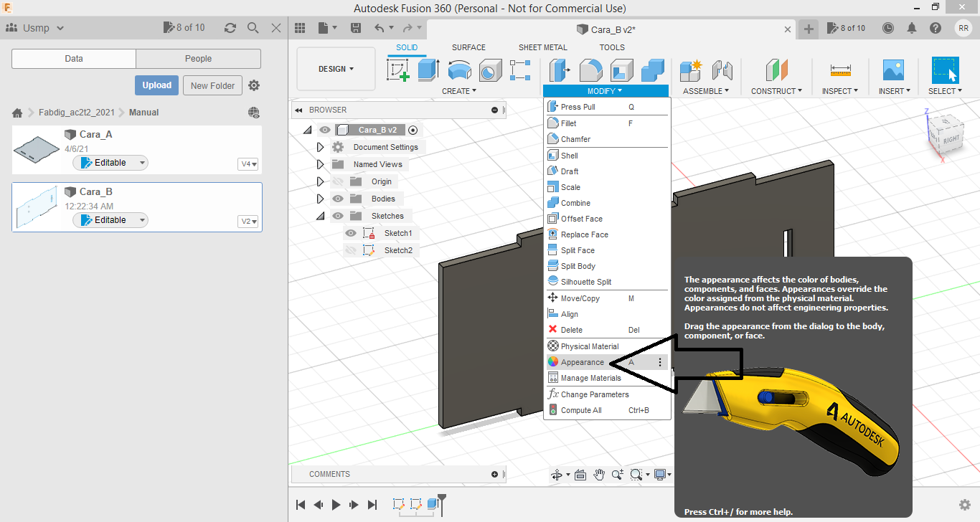Expand the Bodies folder node
The height and width of the screenshot is (522, 980).
click(x=321, y=199)
